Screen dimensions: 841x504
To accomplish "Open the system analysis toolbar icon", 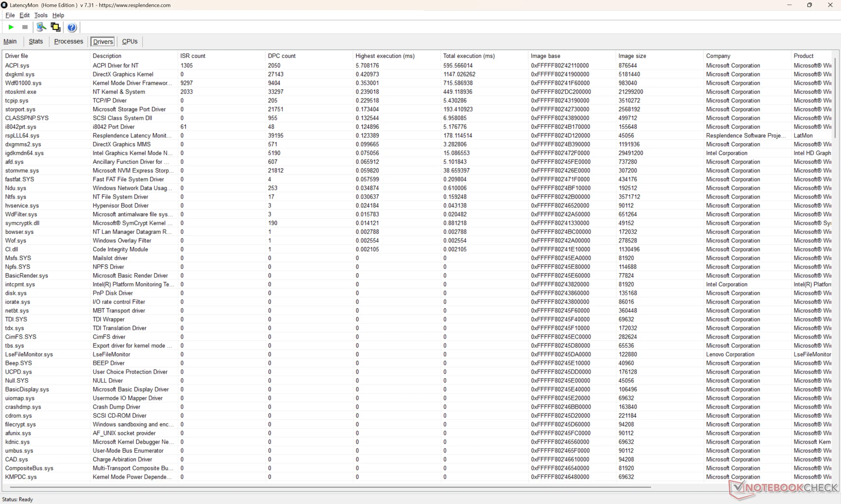I will [x=41, y=27].
